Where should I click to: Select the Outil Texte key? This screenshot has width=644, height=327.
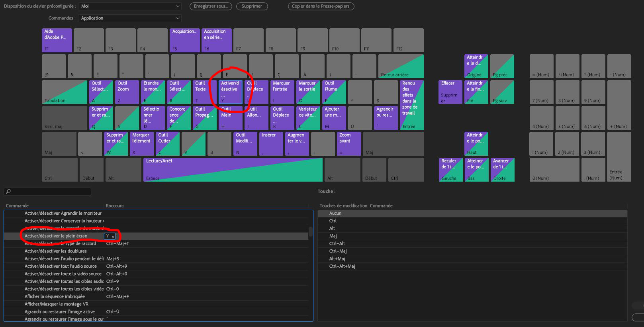pyautogui.click(x=204, y=92)
